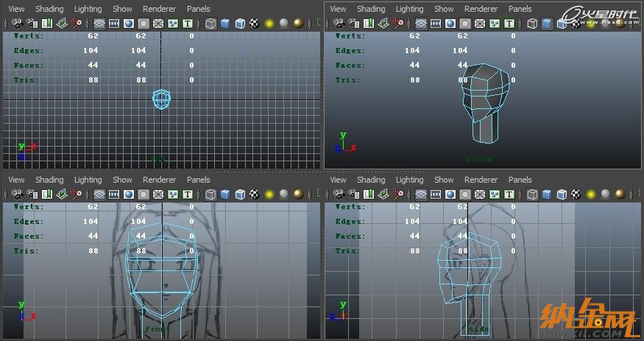Open Panels menu in side panel

(x=520, y=180)
